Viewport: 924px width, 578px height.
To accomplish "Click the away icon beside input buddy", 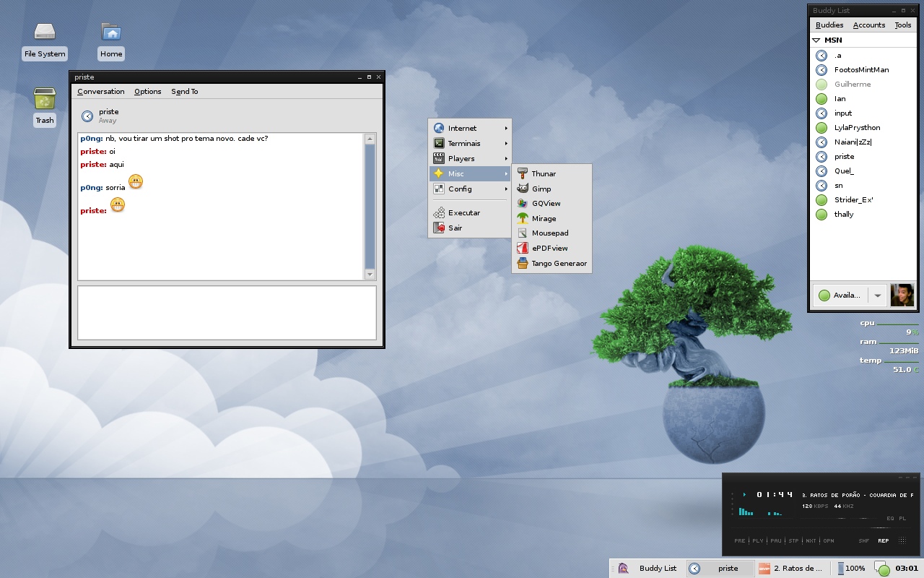I will point(821,113).
